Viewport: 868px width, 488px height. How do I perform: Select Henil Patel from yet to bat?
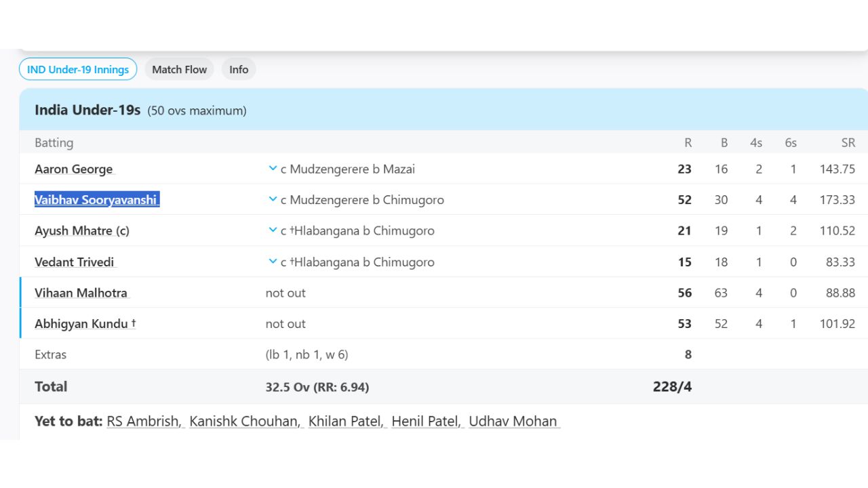(x=427, y=421)
